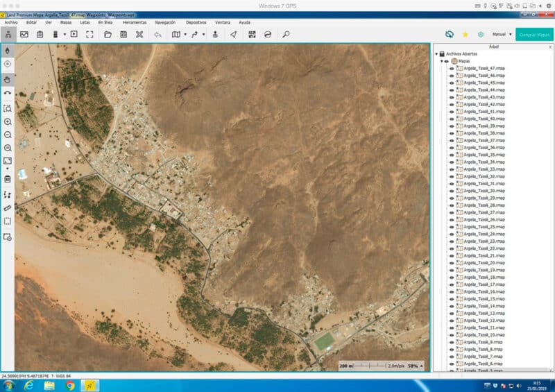Click the sync globe icon in toolbar
The width and height of the screenshot is (555, 392).
pos(268,35)
